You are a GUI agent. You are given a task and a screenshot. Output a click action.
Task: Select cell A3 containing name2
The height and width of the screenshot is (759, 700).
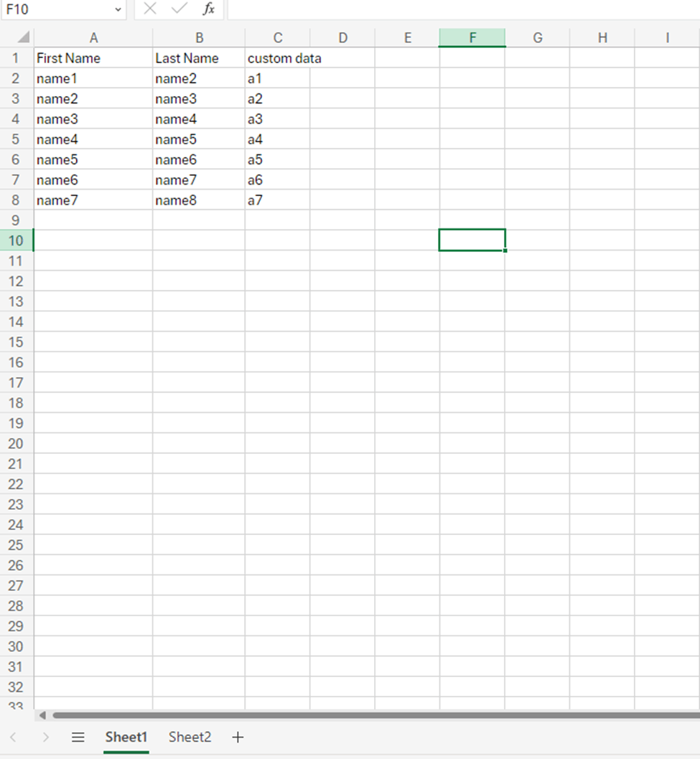point(93,99)
